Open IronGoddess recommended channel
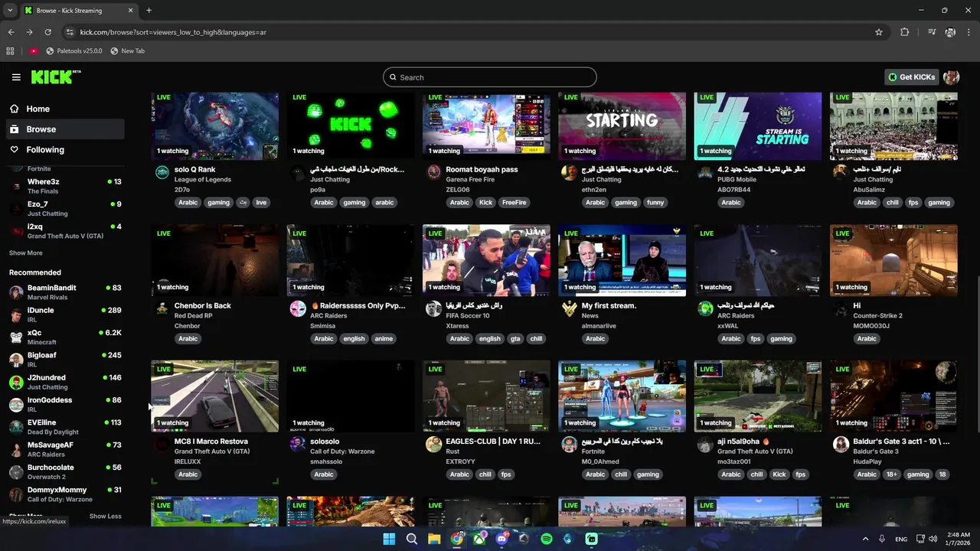The height and width of the screenshot is (551, 980). 65,404
